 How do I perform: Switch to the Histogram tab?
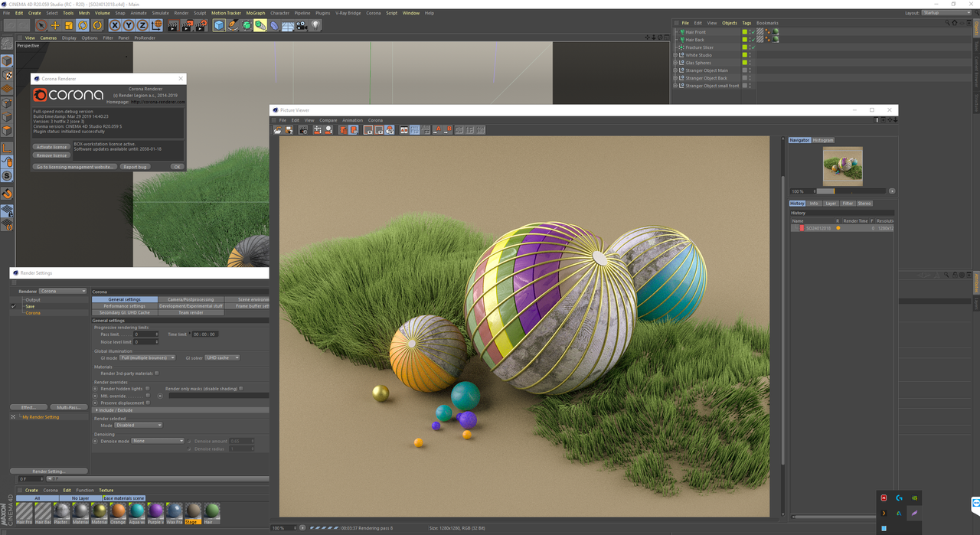(823, 140)
